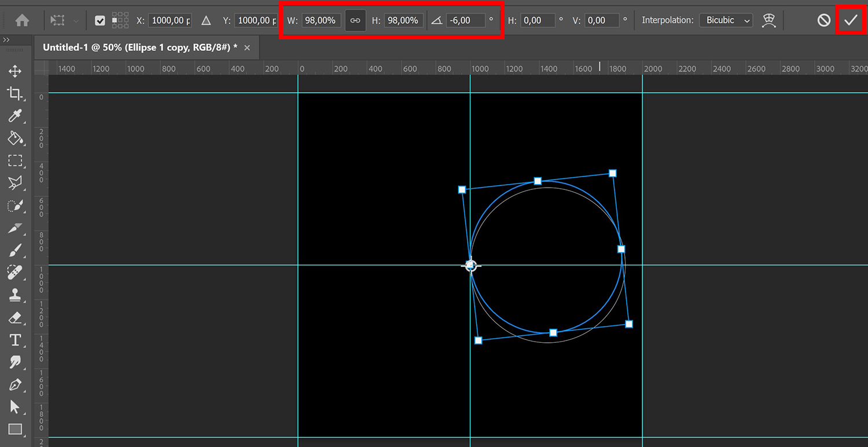This screenshot has width=868, height=447.
Task: Commit the transform with the checkmark
Action: [x=851, y=19]
